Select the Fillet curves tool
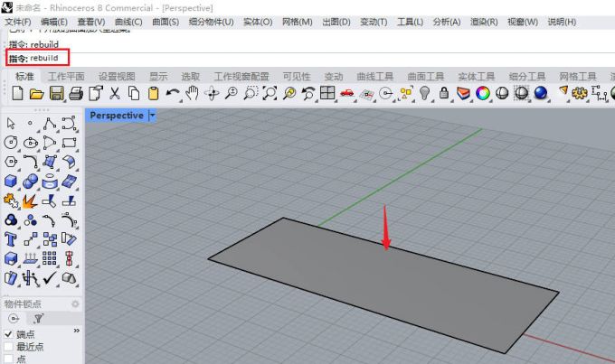 tap(30, 162)
